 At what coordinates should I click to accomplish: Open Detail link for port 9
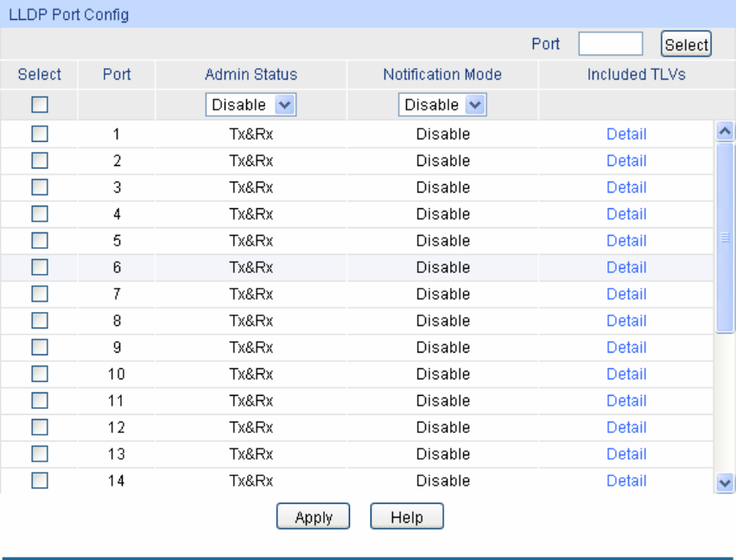tap(626, 347)
